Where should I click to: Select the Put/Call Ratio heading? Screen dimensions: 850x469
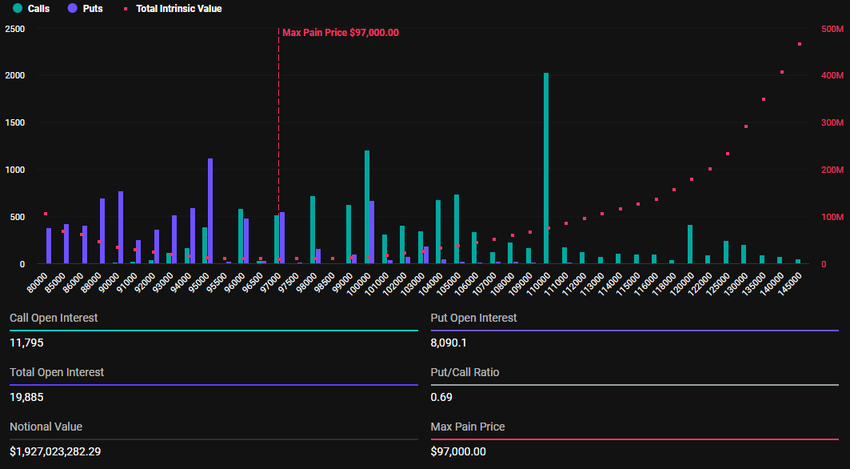(465, 372)
